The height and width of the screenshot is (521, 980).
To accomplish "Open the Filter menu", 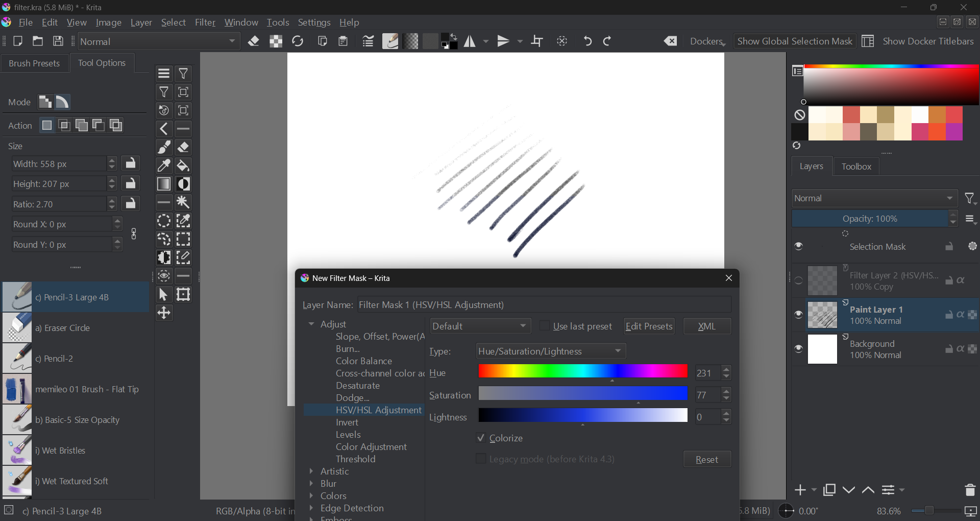I will (205, 22).
